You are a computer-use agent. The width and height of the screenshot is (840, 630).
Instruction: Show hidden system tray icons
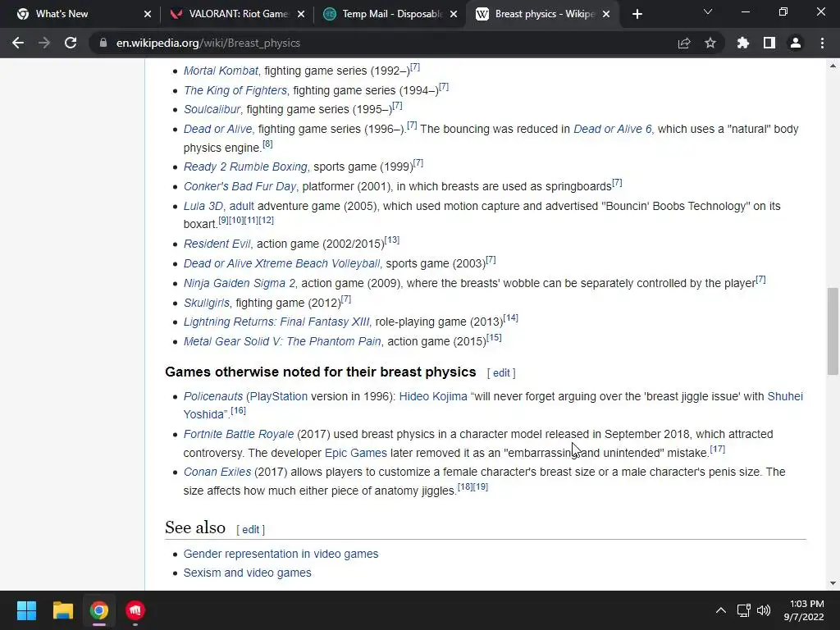(721, 610)
